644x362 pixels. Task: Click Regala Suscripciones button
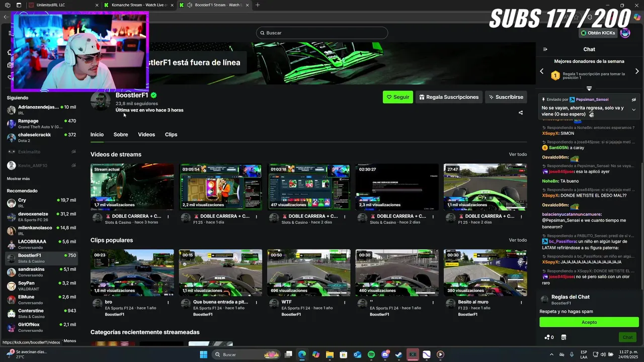point(449,97)
